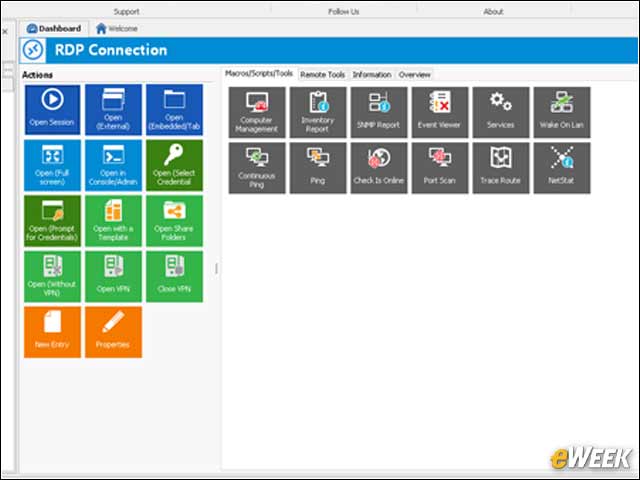
Task: Click the Follow Us header
Action: coord(344,11)
